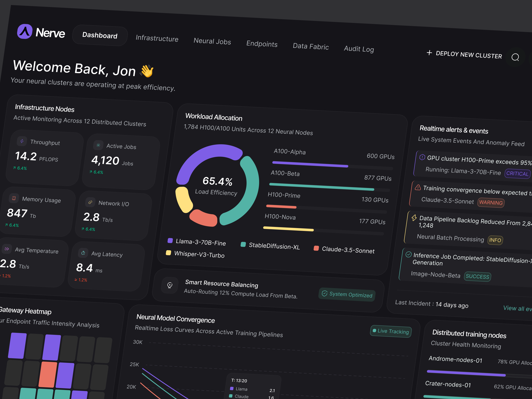Click the 4,120 Jobs value
This screenshot has height=399, width=532.
point(112,161)
